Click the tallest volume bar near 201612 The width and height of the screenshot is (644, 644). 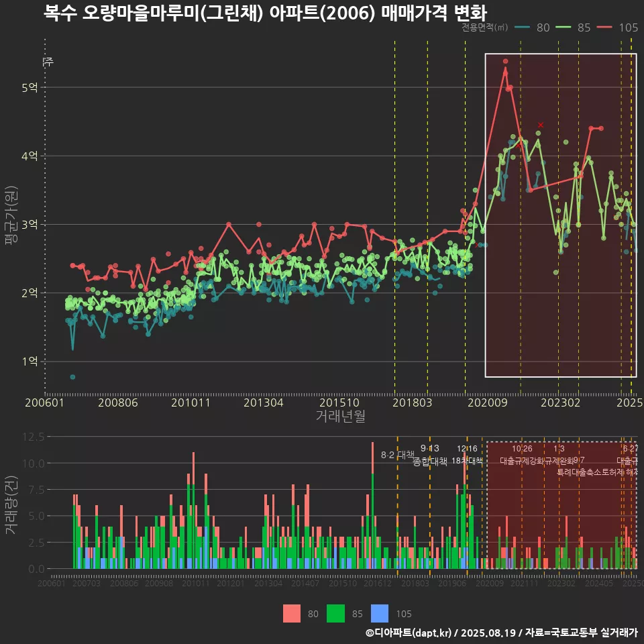[x=373, y=505]
